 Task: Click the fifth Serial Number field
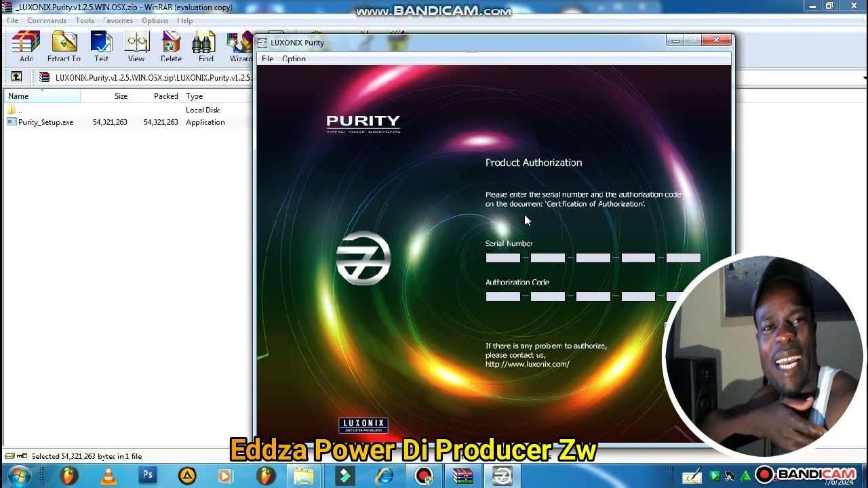click(684, 258)
